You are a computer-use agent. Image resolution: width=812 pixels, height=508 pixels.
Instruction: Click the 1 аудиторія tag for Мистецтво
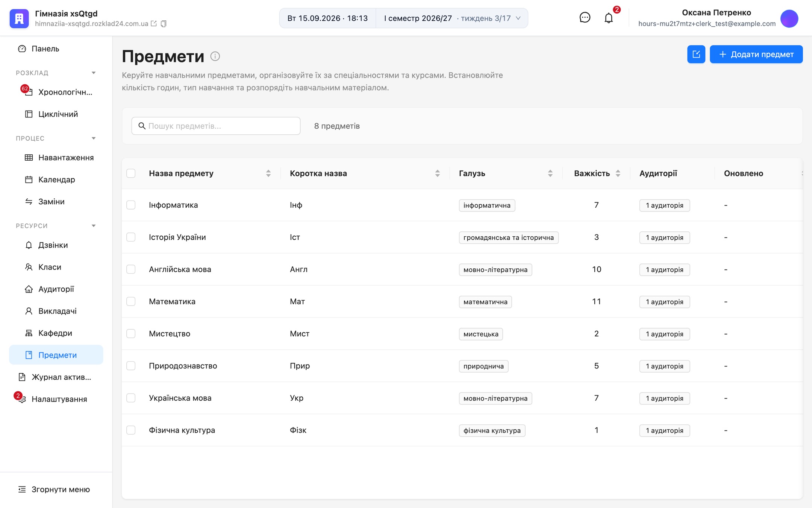664,334
